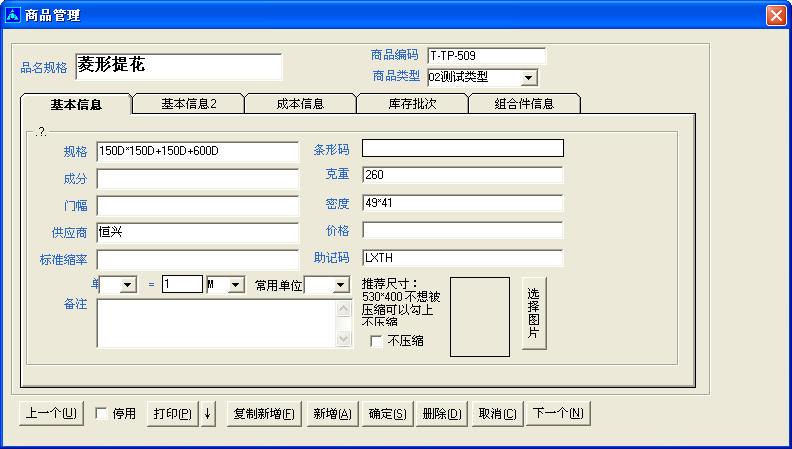Click the 备注 scrollbar down arrow
Screen dimensions: 792x449
(343, 338)
